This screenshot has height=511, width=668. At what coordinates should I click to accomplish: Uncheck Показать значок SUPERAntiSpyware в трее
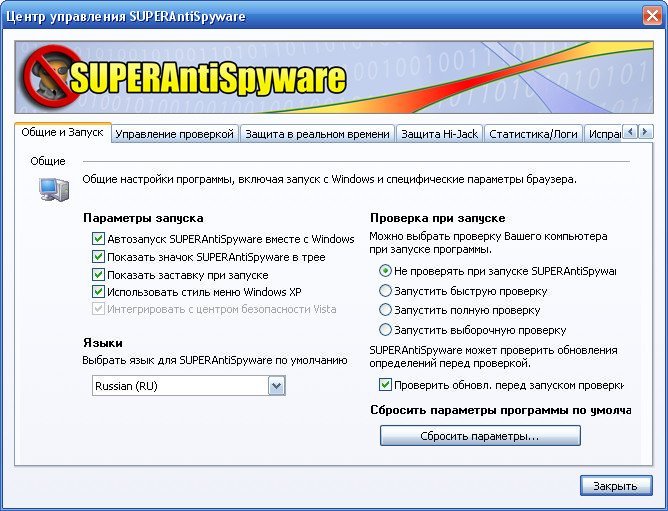98,257
